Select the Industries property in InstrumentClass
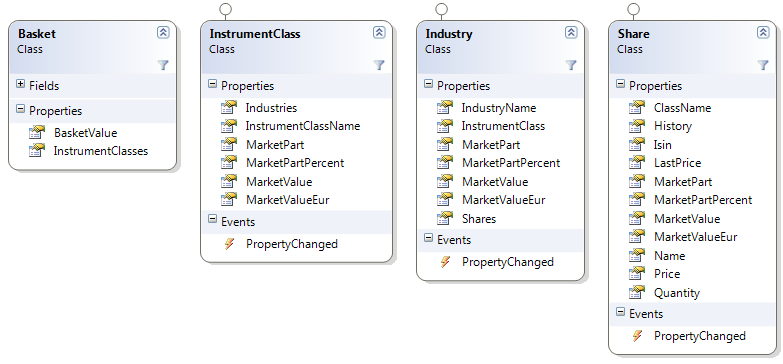 pos(271,108)
